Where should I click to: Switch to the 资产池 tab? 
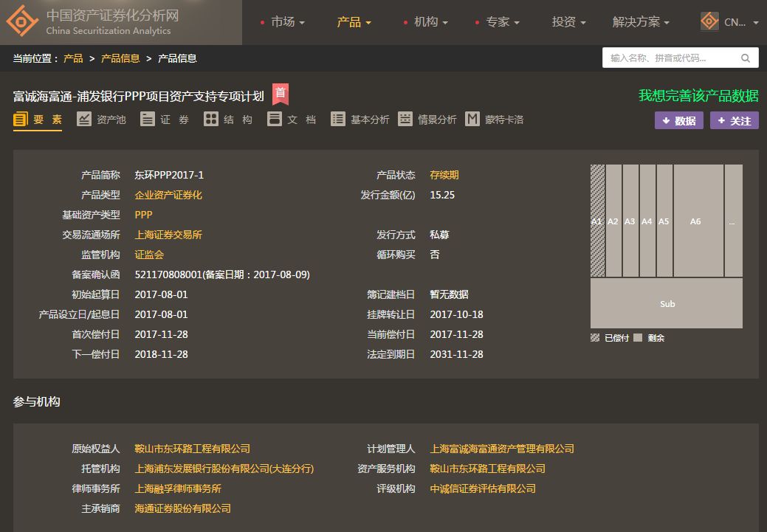[x=102, y=120]
